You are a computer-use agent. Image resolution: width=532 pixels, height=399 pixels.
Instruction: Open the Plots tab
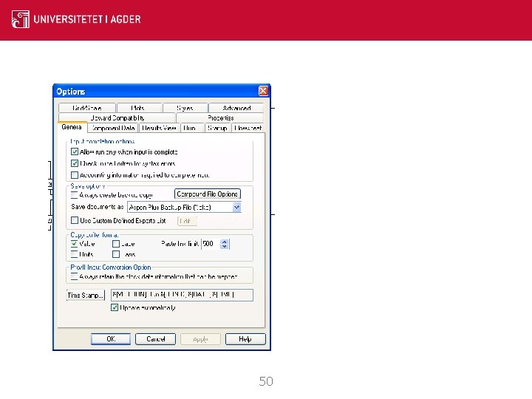click(139, 108)
